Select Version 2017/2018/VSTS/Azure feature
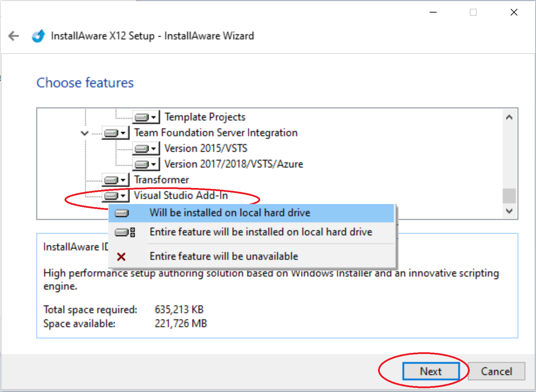 pos(234,164)
